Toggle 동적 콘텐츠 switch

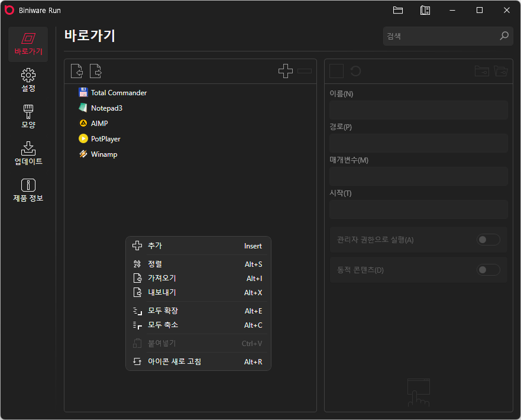point(488,270)
